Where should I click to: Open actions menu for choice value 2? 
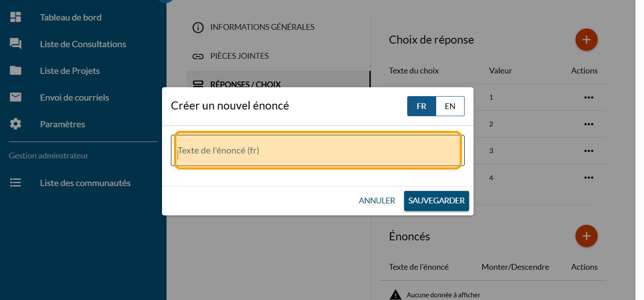click(588, 124)
